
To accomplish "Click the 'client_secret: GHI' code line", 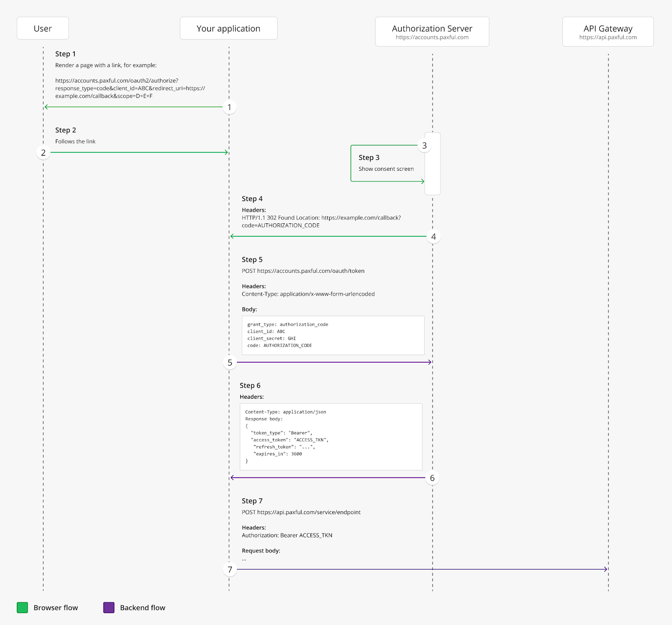I will [x=271, y=338].
